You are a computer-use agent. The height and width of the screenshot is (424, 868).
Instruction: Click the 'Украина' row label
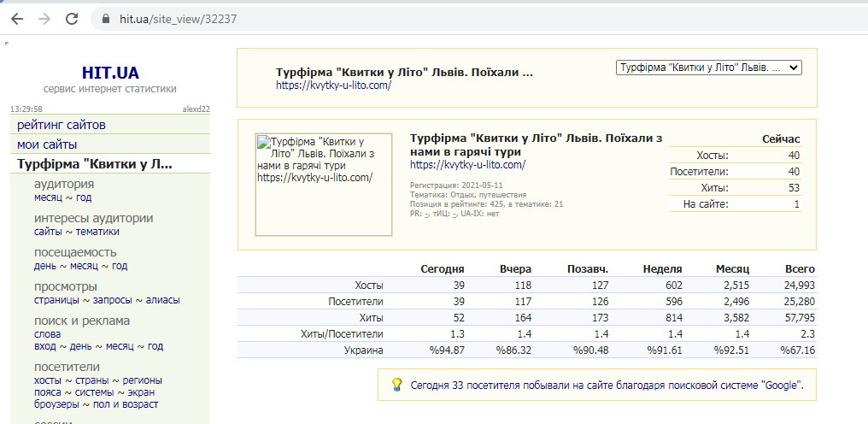tap(364, 350)
